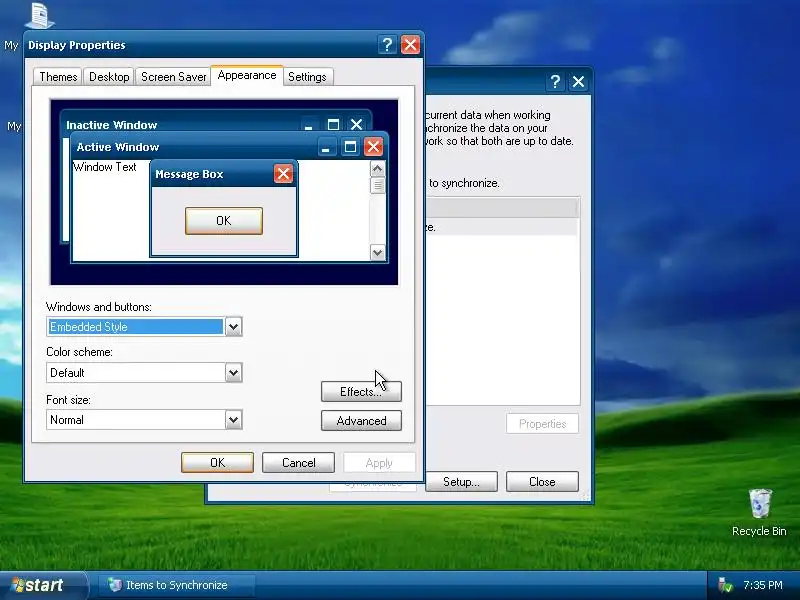Expand the Windows and buttons dropdown arrow
Screen dimensions: 800x600
click(233, 327)
